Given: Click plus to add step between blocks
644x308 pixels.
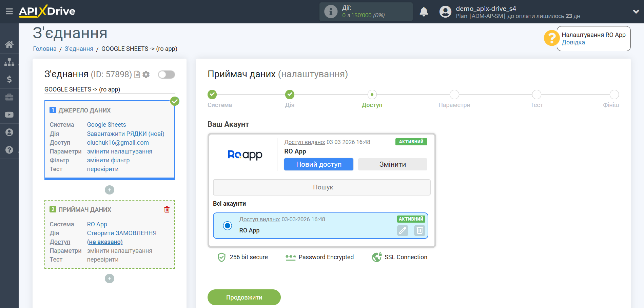Looking at the screenshot, I should tap(109, 190).
